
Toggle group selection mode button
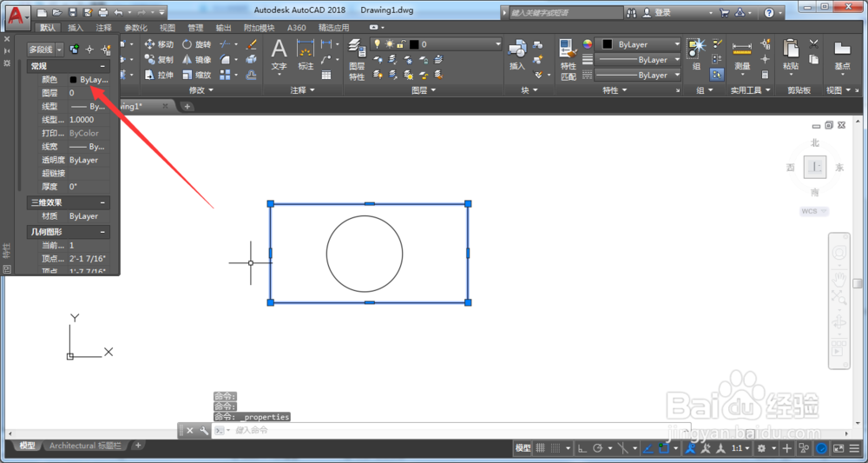[x=717, y=75]
